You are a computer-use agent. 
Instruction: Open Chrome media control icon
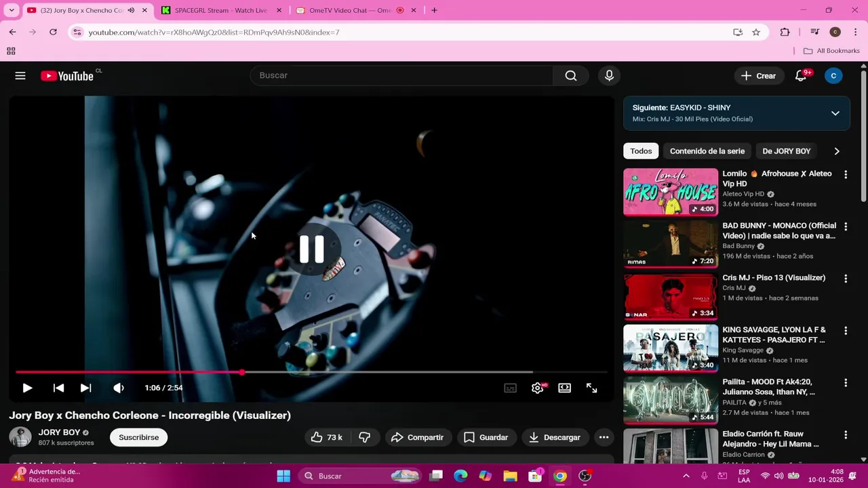tap(814, 32)
